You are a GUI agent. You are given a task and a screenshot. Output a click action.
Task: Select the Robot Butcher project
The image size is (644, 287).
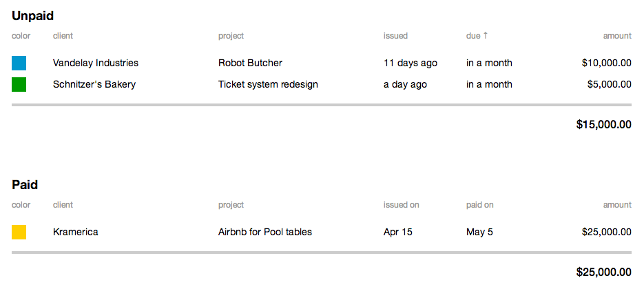pos(250,63)
